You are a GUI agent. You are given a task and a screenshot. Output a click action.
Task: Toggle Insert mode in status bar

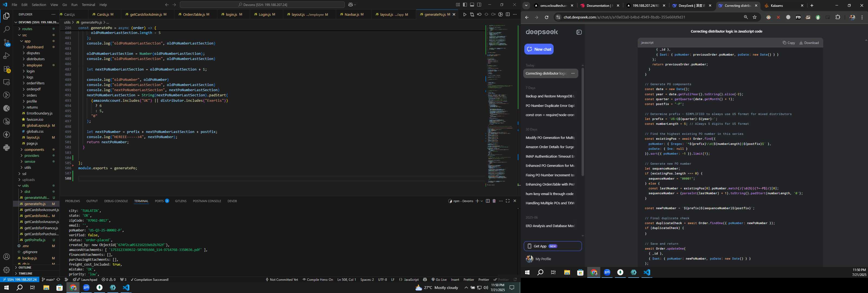(x=455, y=279)
